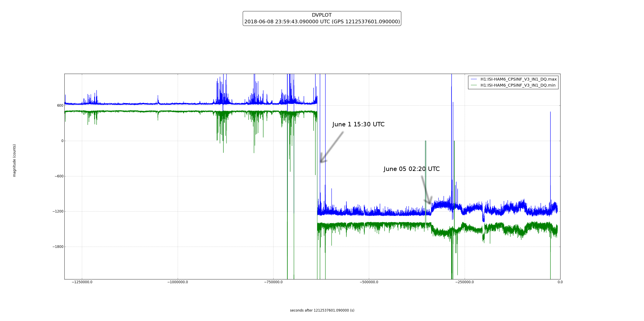The width and height of the screenshot is (644, 321).
Task: Click the 0 y-axis tick label
Action: point(62,141)
